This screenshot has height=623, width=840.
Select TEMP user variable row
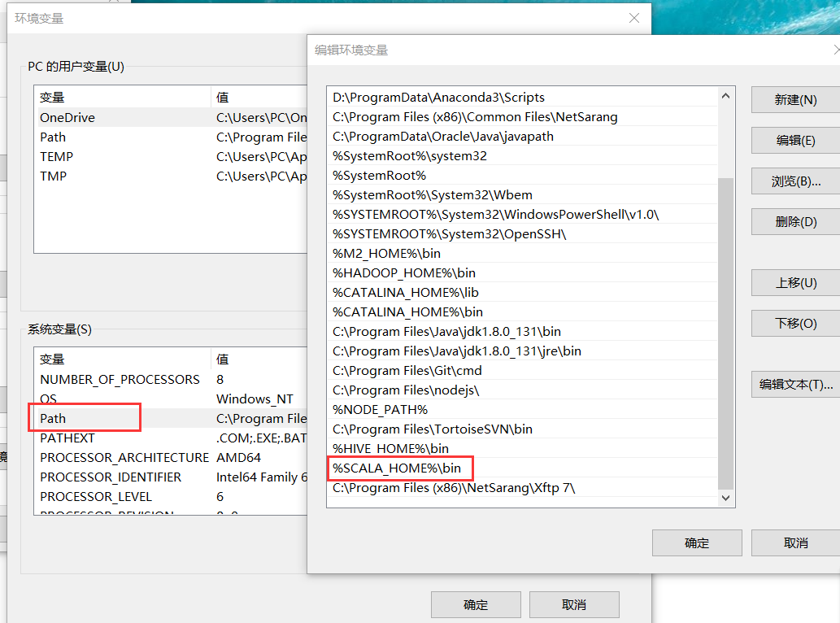pos(171,156)
